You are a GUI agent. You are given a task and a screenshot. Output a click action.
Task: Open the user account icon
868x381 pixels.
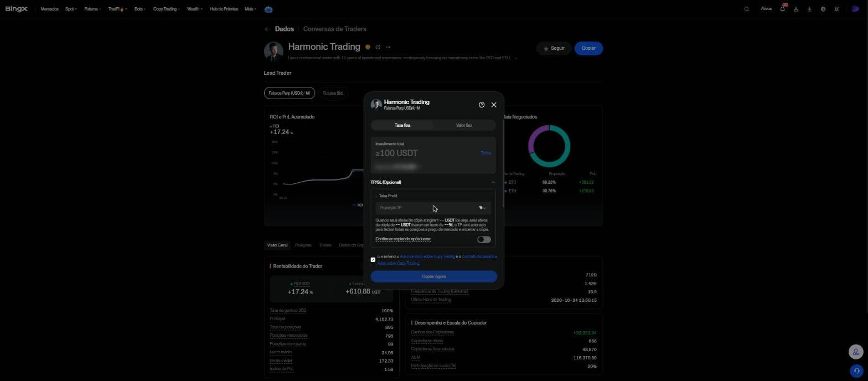click(796, 9)
